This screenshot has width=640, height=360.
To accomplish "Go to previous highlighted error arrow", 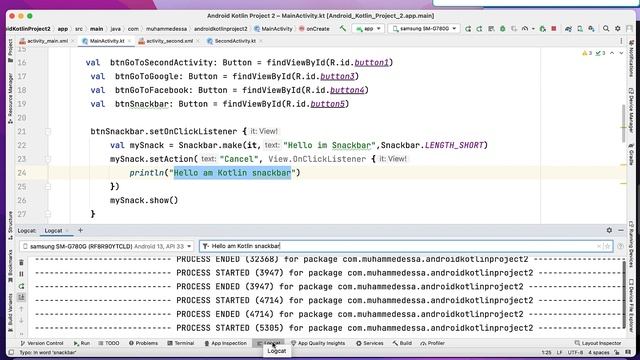I will pos(612,53).
